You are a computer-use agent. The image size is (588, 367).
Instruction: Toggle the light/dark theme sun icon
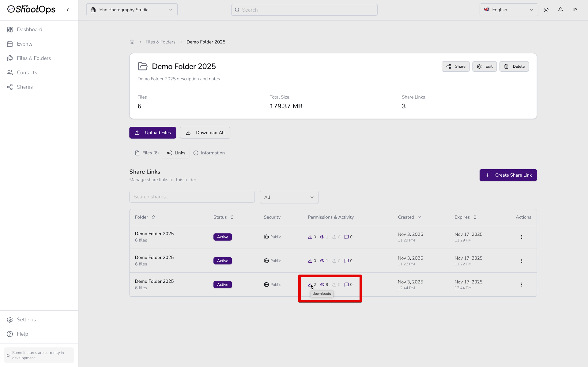(546, 10)
